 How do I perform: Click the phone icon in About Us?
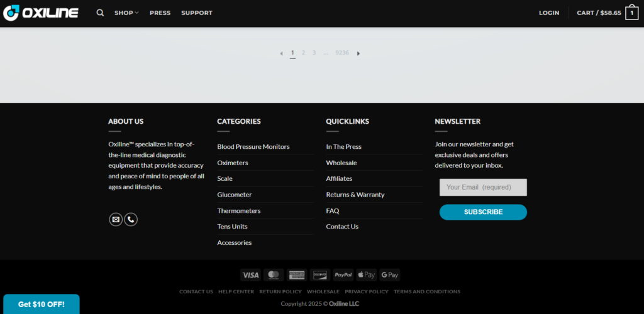131,219
